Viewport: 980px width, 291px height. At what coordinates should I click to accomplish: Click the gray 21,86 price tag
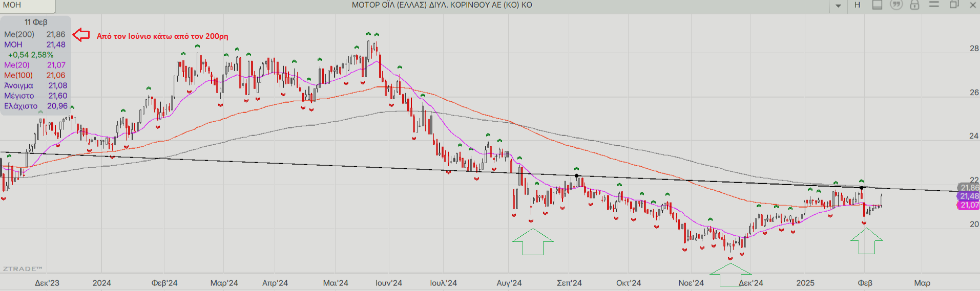(969, 188)
